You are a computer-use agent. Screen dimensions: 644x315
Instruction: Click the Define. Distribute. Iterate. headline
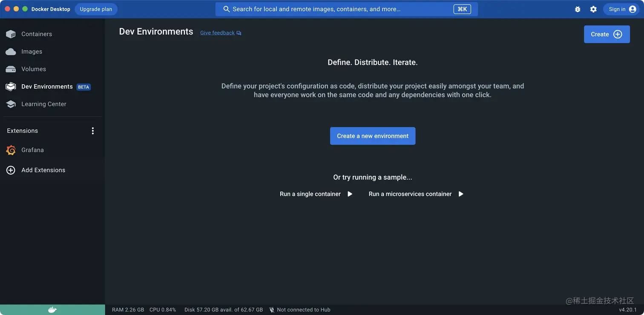(x=373, y=62)
